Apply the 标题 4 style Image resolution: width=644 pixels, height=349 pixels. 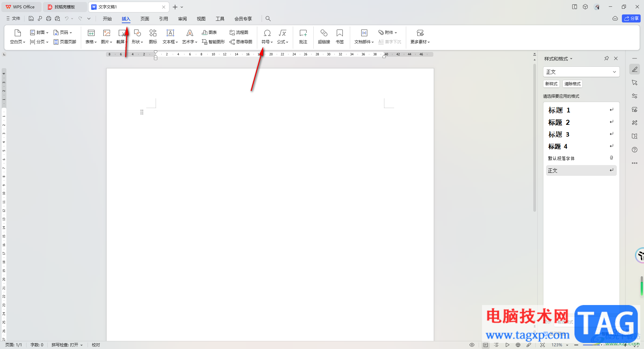(x=581, y=146)
